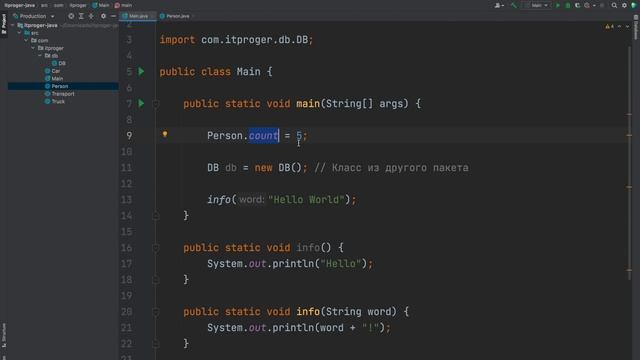Fold the info() method at line 16
Screen dimensions: 640x360
tap(156, 248)
